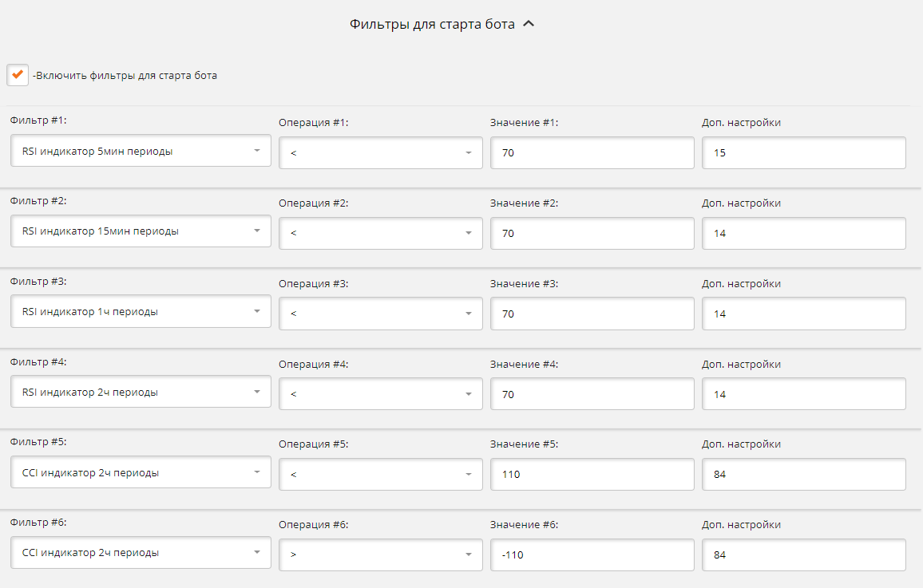The height and width of the screenshot is (588, 923).
Task: Expand the Операция #6 operator dropdown
Action: (x=380, y=555)
